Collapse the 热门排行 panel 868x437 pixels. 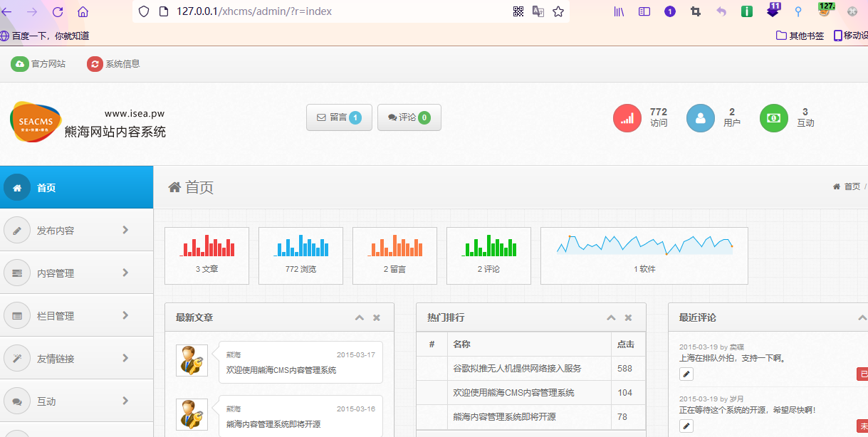(611, 317)
